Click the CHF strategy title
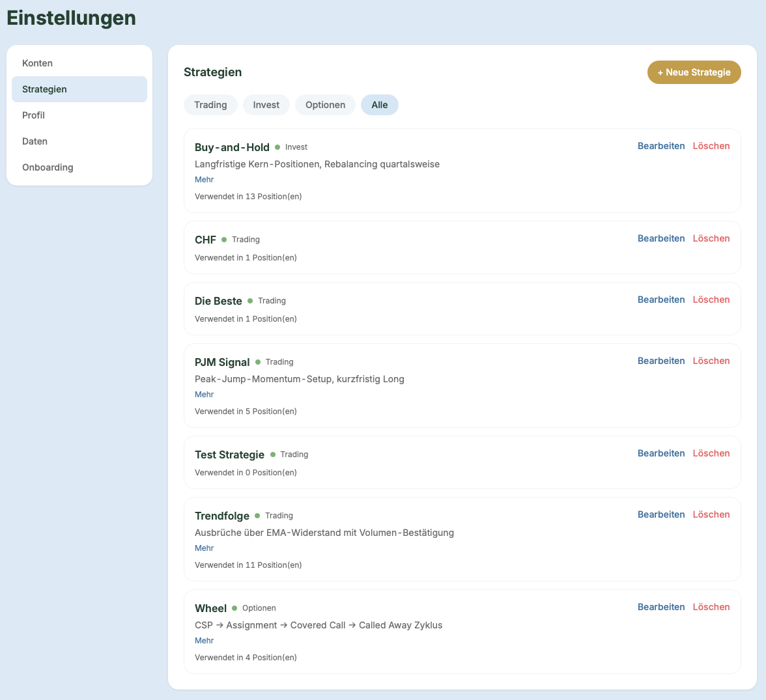 [205, 240]
